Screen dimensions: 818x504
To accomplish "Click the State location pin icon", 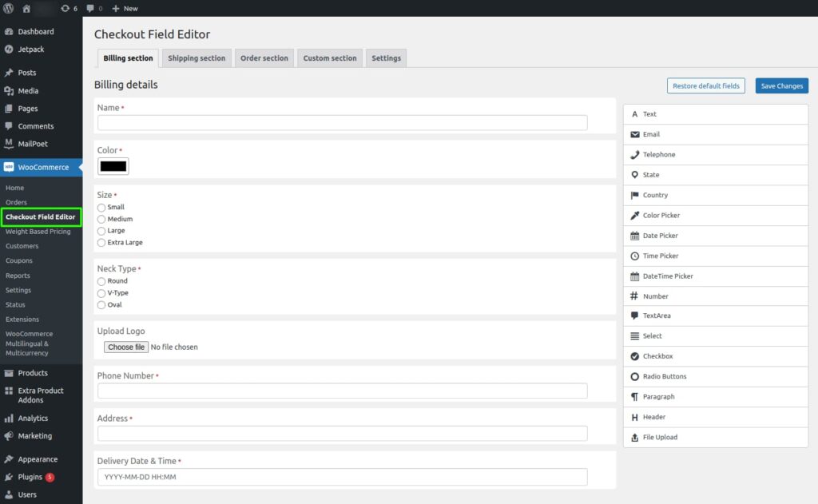I will coord(634,175).
